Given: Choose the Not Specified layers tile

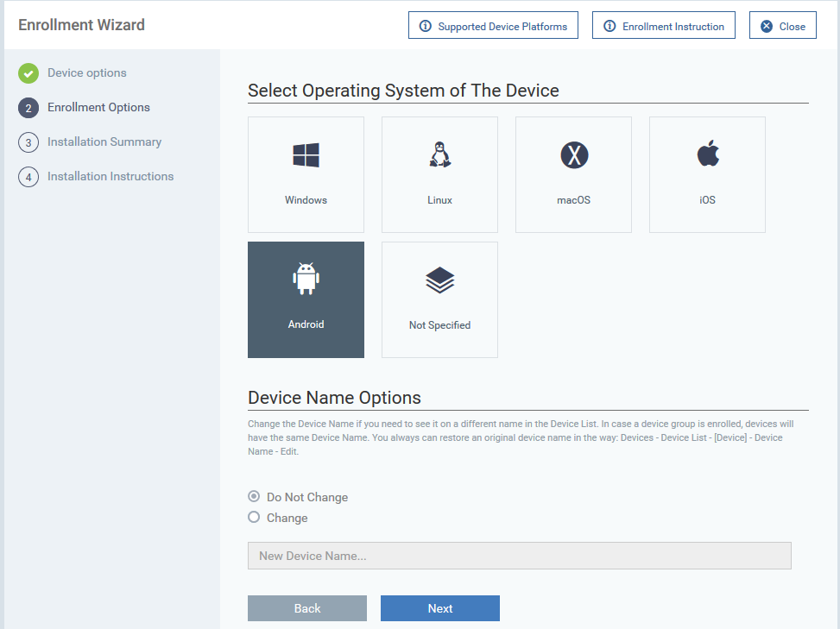Looking at the screenshot, I should [439, 299].
